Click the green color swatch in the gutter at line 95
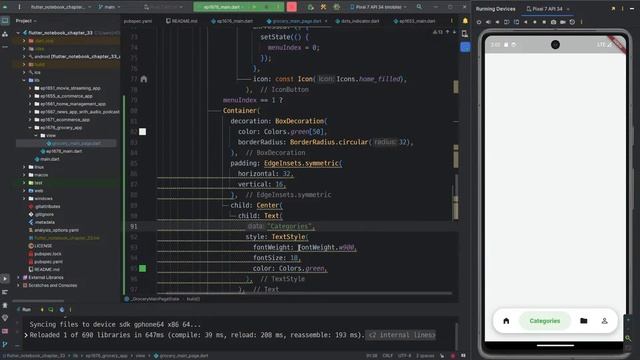Screen dimensions: 640x360 [142, 268]
